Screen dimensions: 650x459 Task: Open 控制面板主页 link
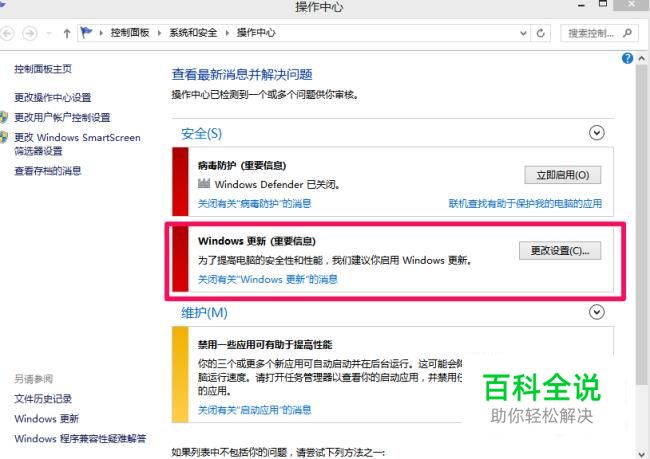pyautogui.click(x=43, y=69)
